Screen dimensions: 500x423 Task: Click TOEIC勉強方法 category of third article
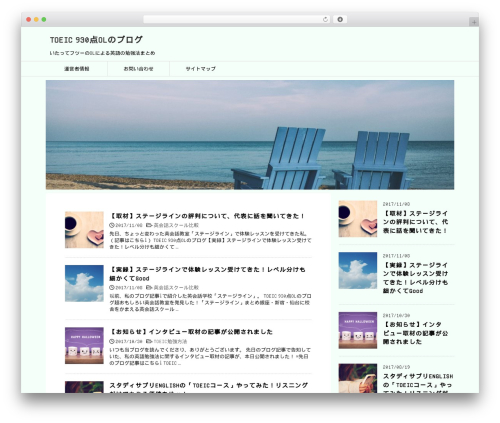click(x=170, y=342)
